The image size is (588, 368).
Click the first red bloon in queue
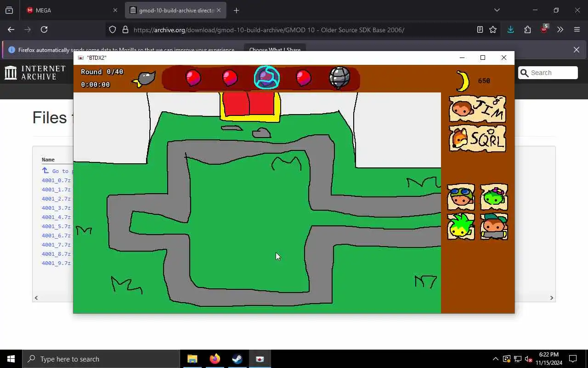(x=193, y=78)
